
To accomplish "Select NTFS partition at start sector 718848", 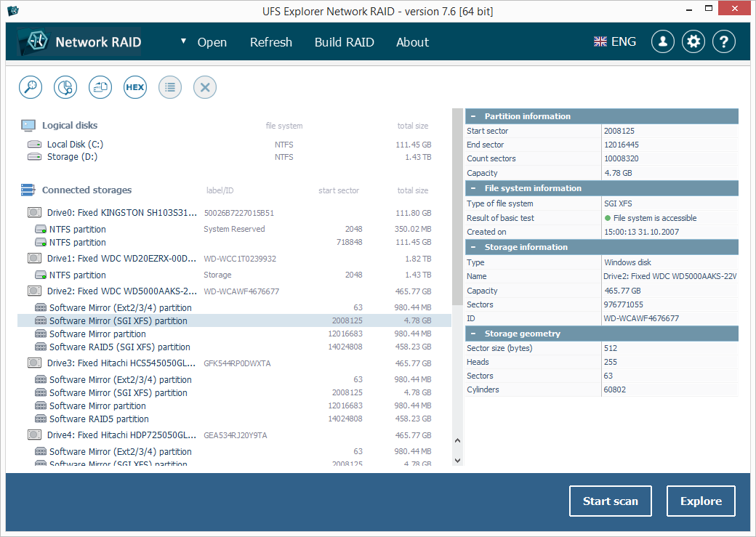I will (x=234, y=242).
